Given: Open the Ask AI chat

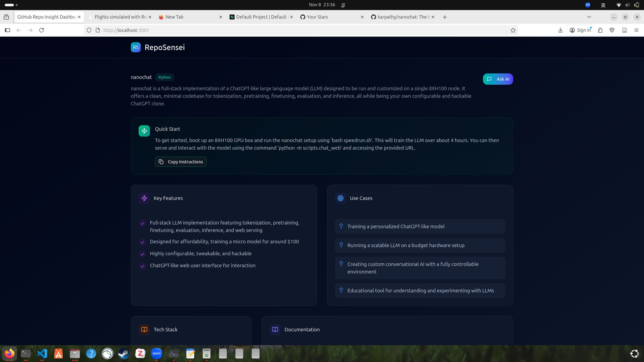Looking at the screenshot, I should click(498, 79).
